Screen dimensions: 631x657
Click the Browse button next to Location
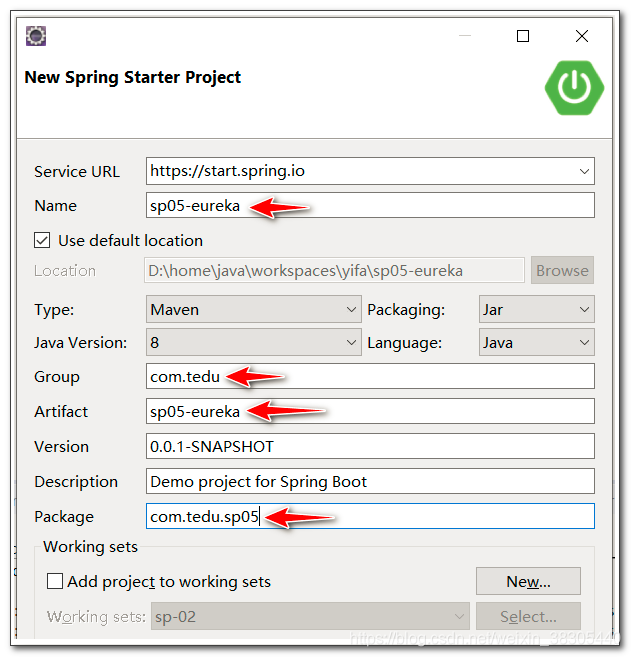coord(562,270)
